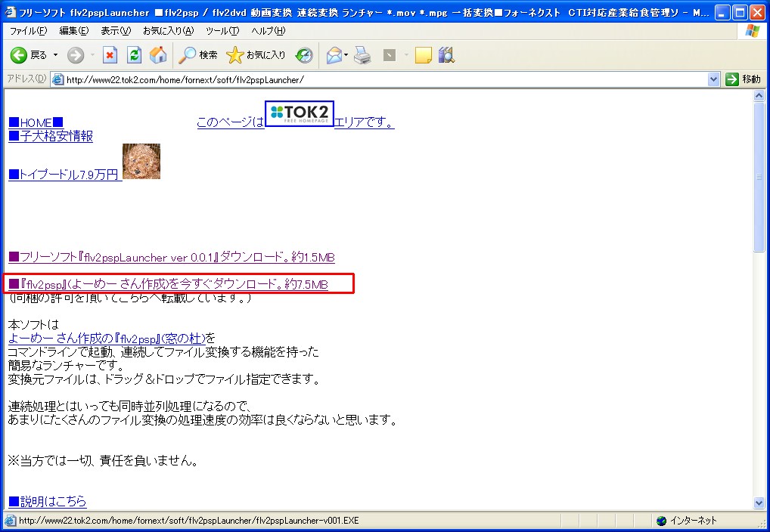This screenshot has width=770, height=532.
Task: Follow the ■HOME■ link
Action: (36, 122)
